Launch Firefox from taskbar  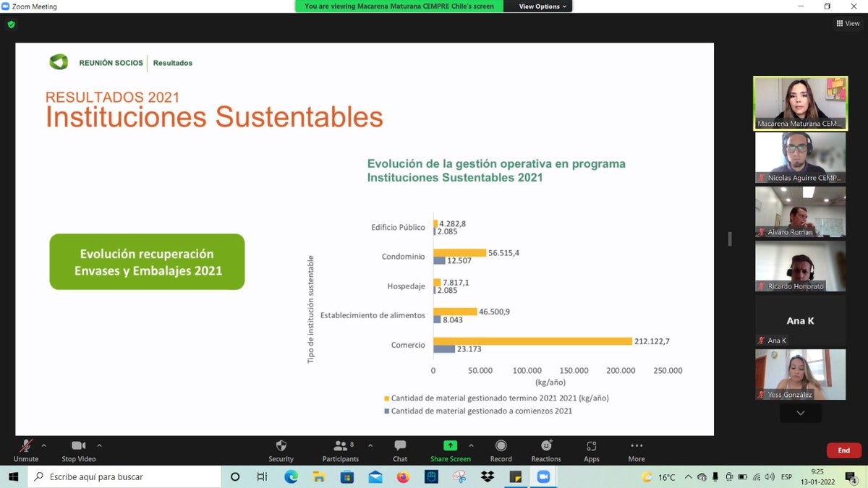(x=404, y=476)
